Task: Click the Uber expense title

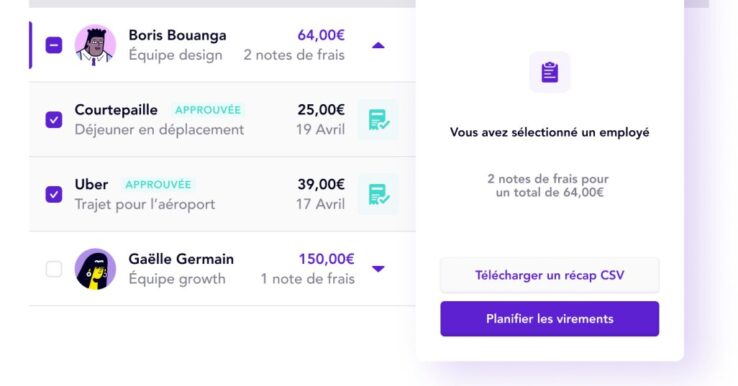Action: click(91, 184)
